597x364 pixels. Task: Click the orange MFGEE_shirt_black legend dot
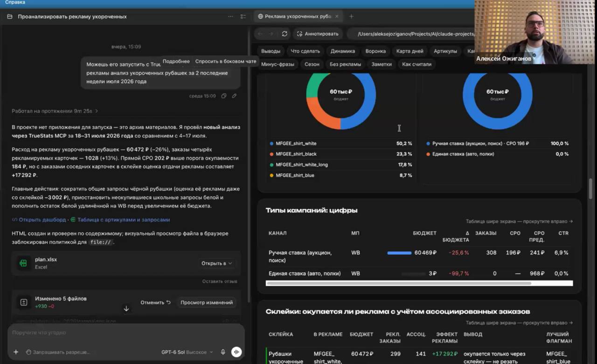[272, 154]
